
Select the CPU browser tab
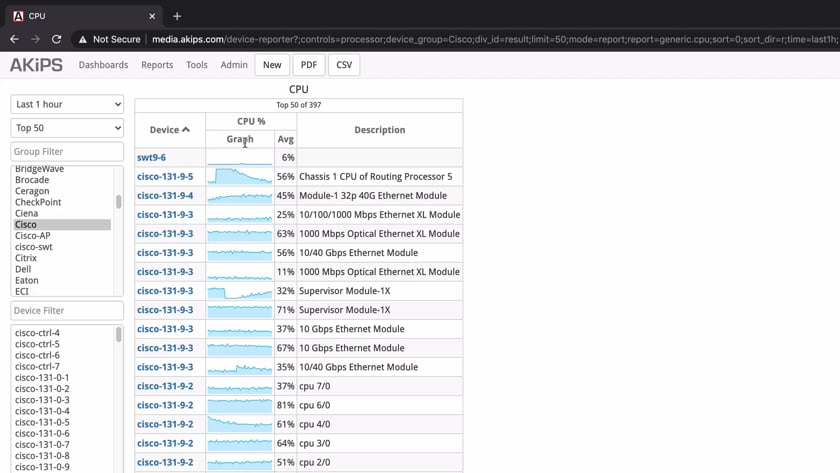[x=84, y=16]
